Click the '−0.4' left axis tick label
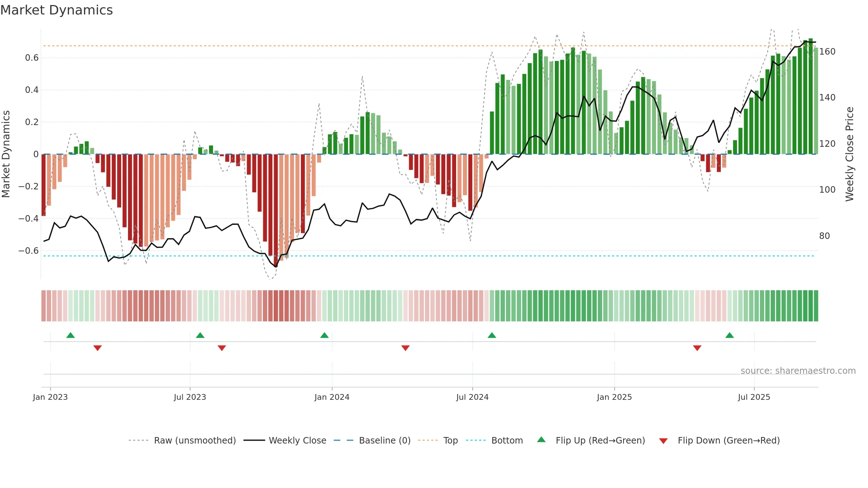 pyautogui.click(x=29, y=219)
